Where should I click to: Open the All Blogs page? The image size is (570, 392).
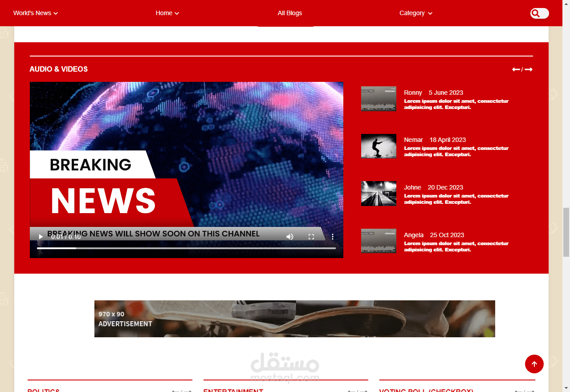click(290, 13)
